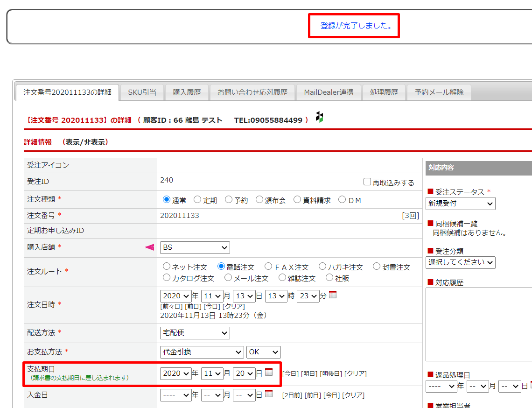532x408 pixels.
Task: Expand 配送方法 dropdown showing 宅配便
Action: pyautogui.click(x=195, y=333)
